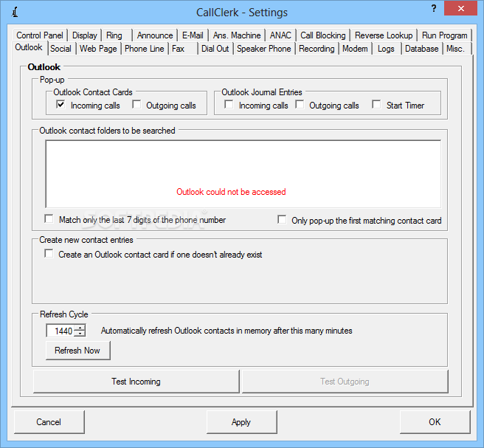Screen dimensions: 484x448
Task: Click the Apply button
Action: (241, 422)
